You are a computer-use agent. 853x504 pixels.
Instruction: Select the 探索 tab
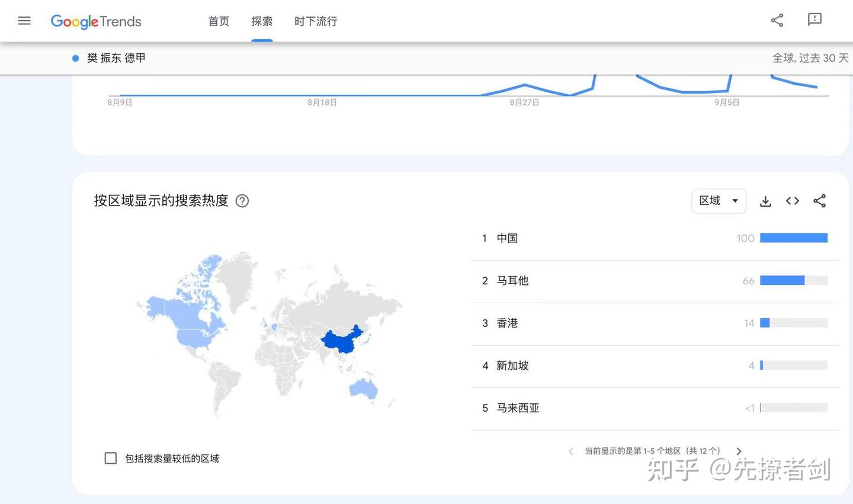coord(262,21)
